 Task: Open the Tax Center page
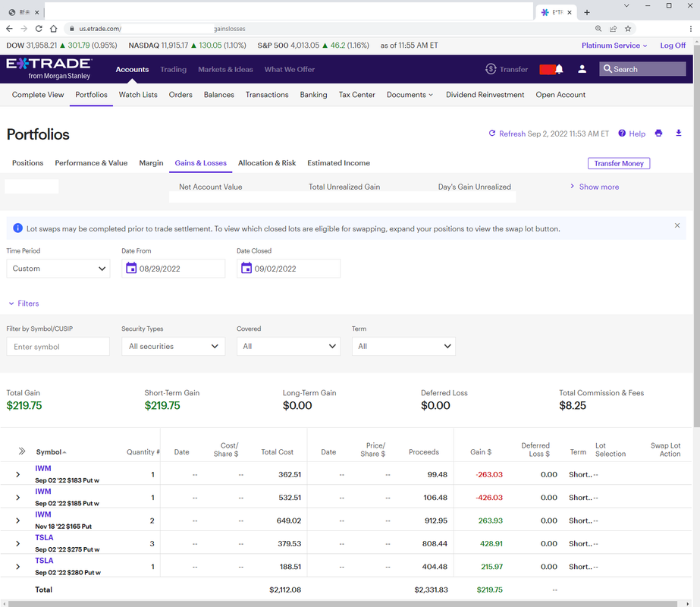(x=356, y=95)
